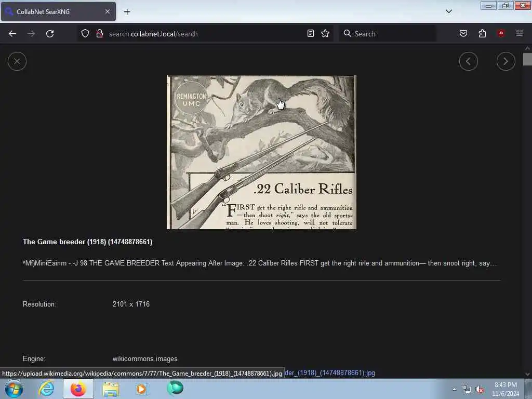This screenshot has height=399, width=532.
Task: Go to previous image result
Action: click(x=468, y=61)
